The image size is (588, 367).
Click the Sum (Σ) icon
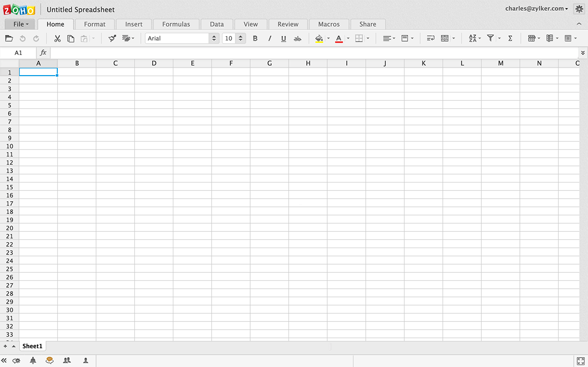(510, 38)
